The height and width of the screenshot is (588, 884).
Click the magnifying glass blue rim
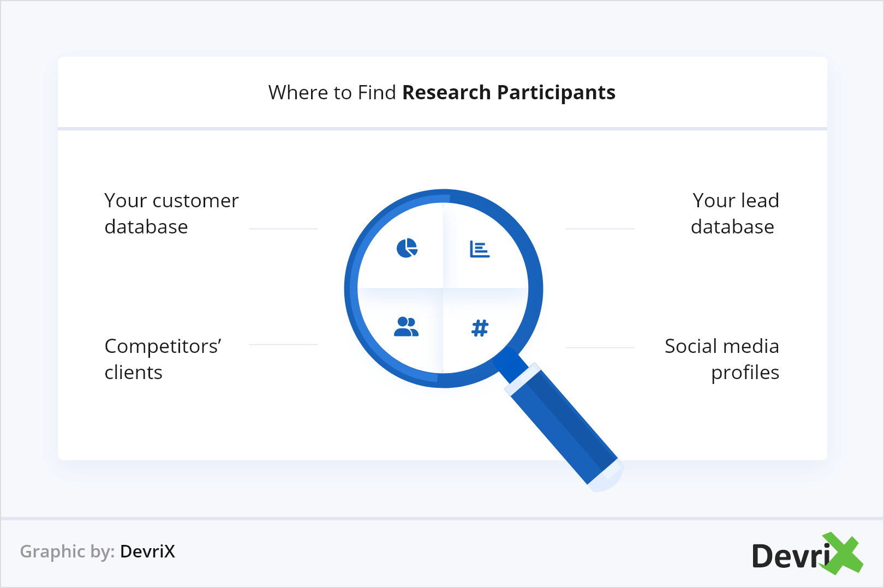(x=351, y=289)
